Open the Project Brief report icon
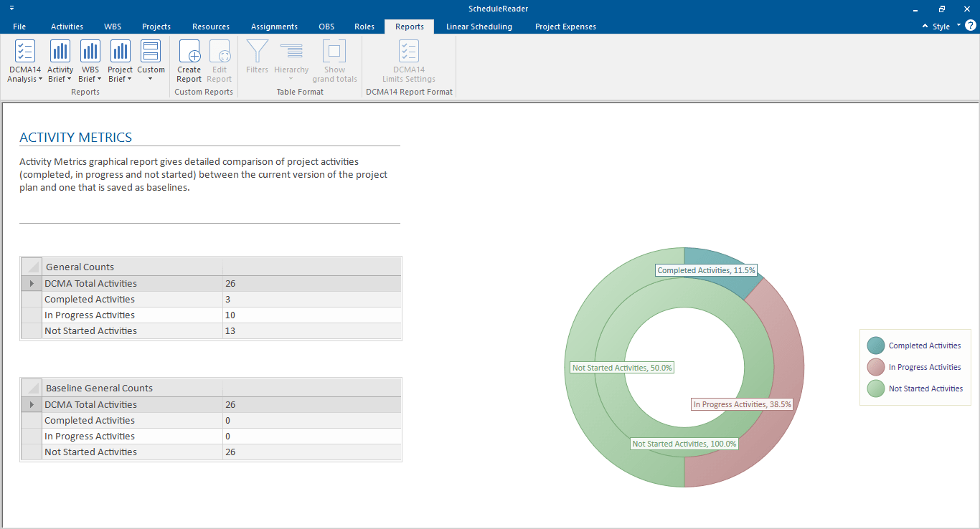This screenshot has height=529, width=980. click(120, 52)
